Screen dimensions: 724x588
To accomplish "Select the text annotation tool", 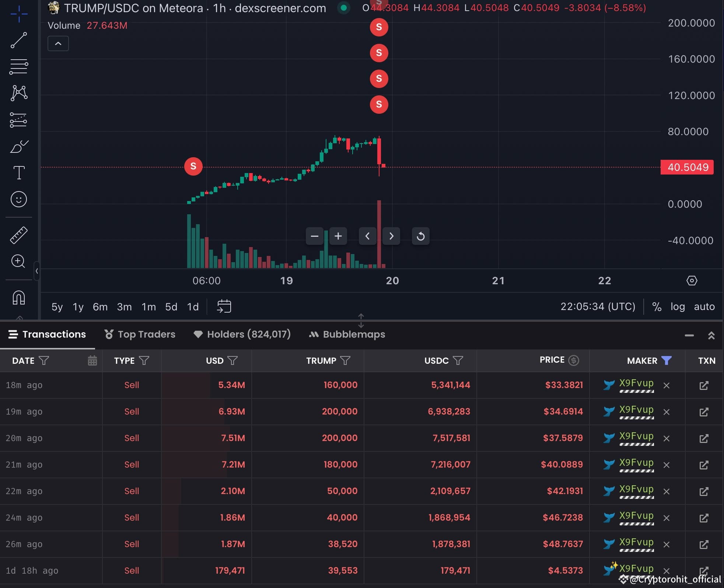I will (19, 172).
